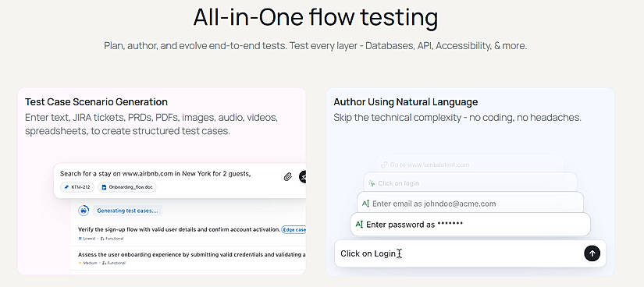The width and height of the screenshot is (644, 287).
Task: Click the text-cursor icon beside 'Enter password as'
Action: 359,225
